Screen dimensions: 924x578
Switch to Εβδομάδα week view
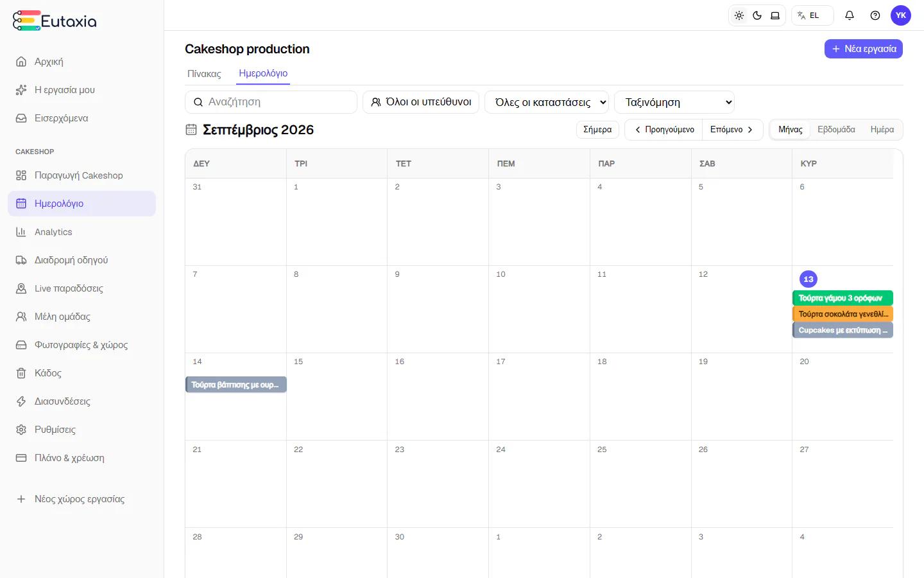coord(836,130)
